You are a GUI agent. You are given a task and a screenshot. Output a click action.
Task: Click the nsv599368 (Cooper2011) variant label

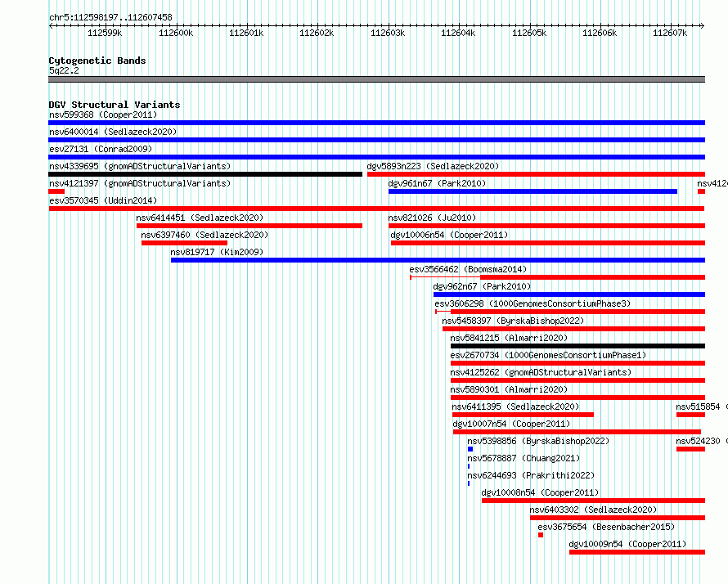click(x=103, y=115)
